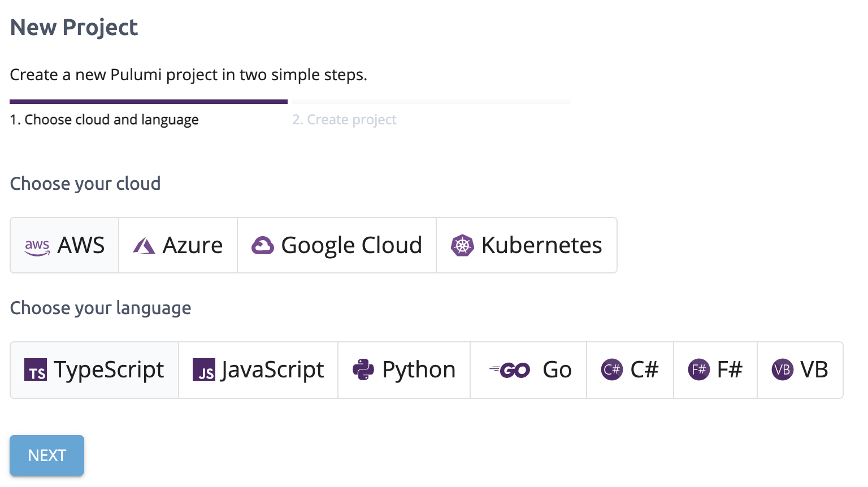Click the Kubernetes wheel logo icon
The height and width of the screenshot is (487, 868).
(462, 246)
